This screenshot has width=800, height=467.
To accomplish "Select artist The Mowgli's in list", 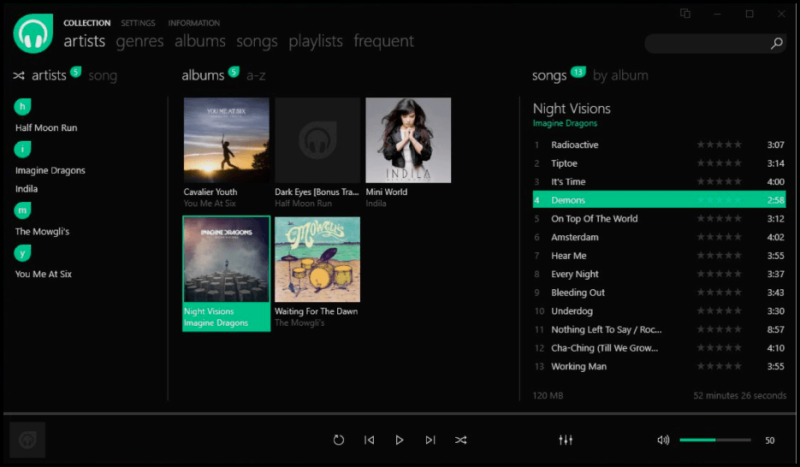I will (x=42, y=231).
